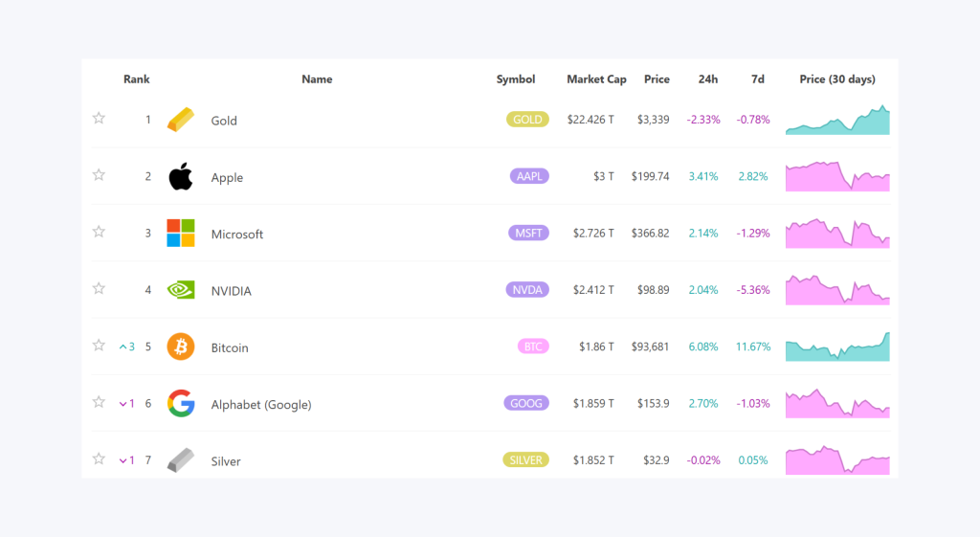Click Silver's down 1 rank change
This screenshot has height=537, width=980.
(x=127, y=460)
